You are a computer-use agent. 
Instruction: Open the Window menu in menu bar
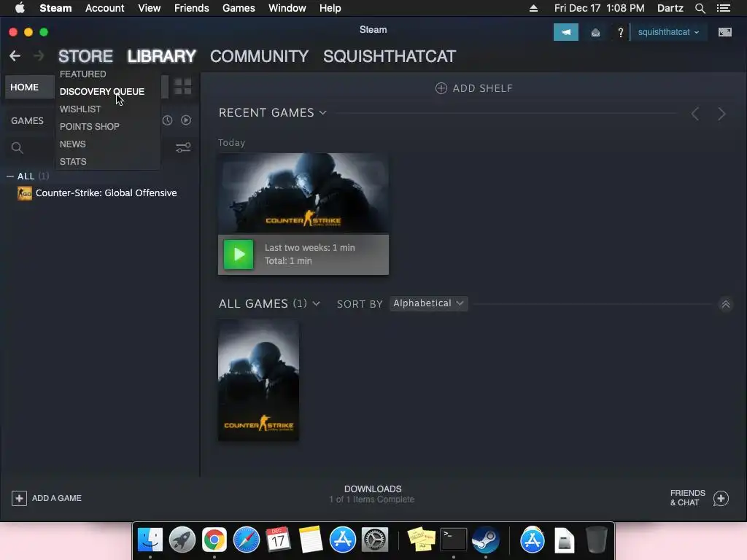click(x=287, y=8)
